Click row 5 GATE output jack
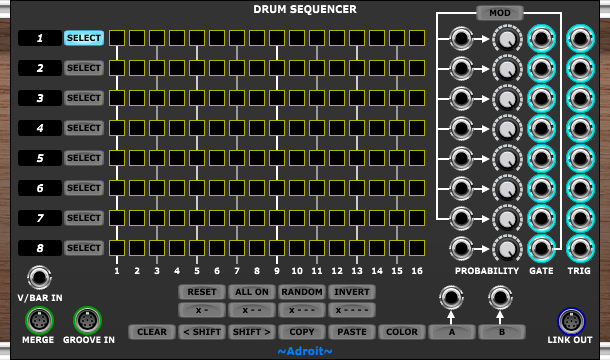610x360 pixels. click(541, 158)
